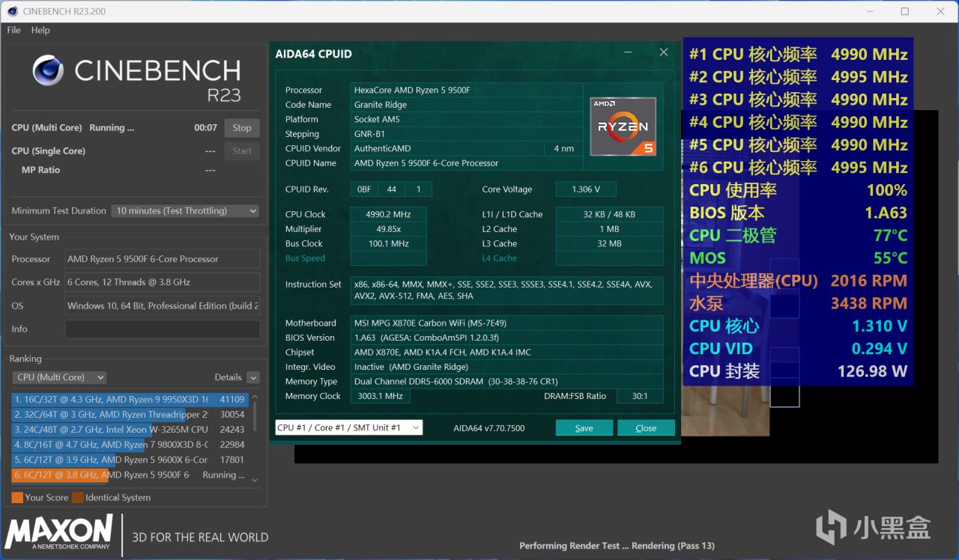The width and height of the screenshot is (959, 560).
Task: Open the Minimum Test Duration dropdown
Action: tap(185, 211)
